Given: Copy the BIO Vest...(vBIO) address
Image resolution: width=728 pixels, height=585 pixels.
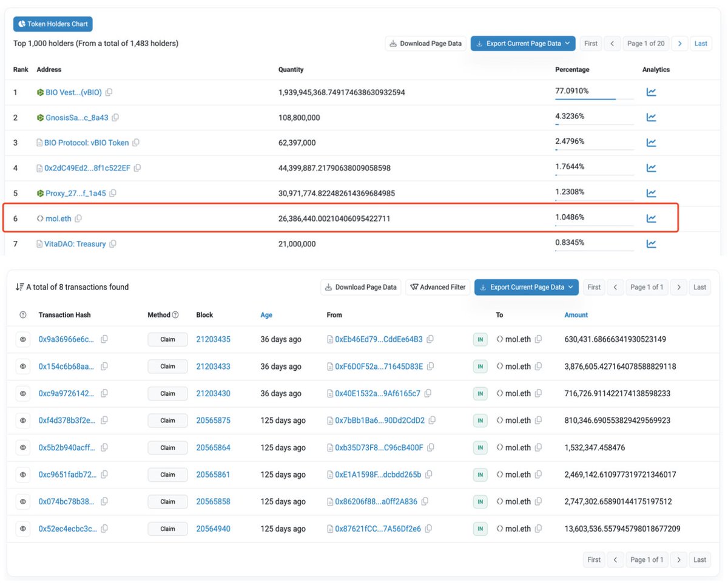Looking at the screenshot, I should tap(109, 92).
